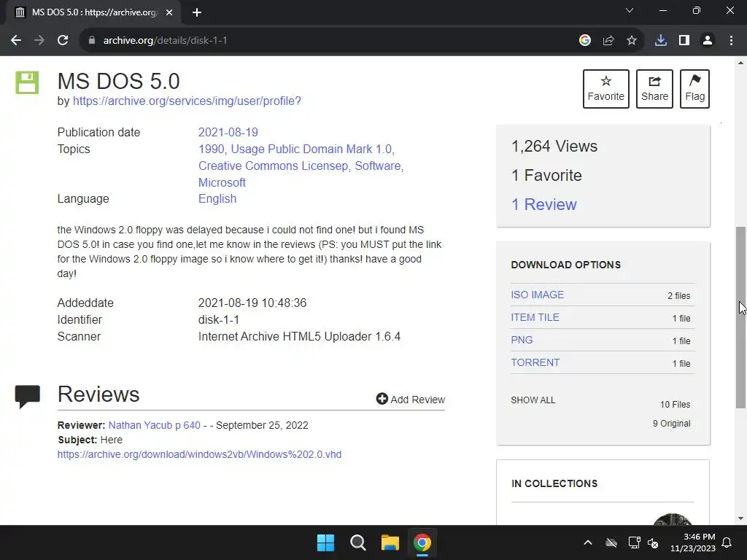Toggle the Chrome side panel icon
This screenshot has height=560, width=747.
coord(684,41)
